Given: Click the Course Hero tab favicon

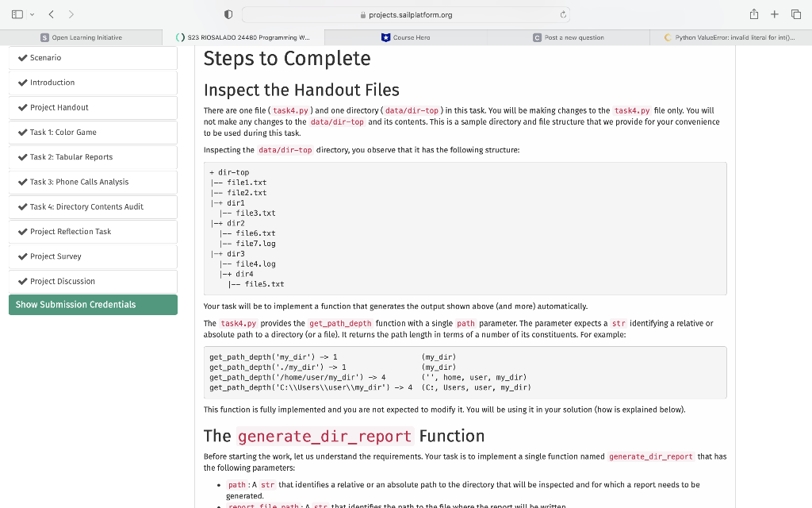Looking at the screenshot, I should pos(385,37).
